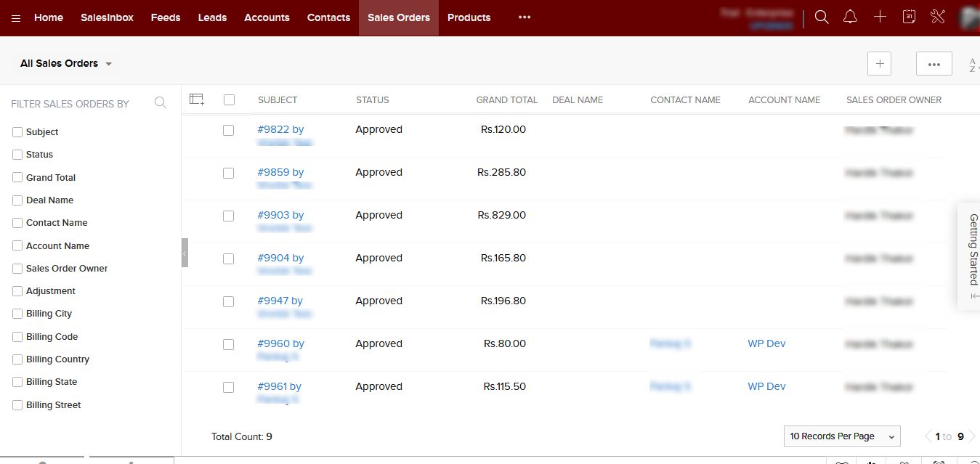Open the 10 Records Per Page dropdown
Viewport: 980px width, 464px height.
pyautogui.click(x=842, y=436)
